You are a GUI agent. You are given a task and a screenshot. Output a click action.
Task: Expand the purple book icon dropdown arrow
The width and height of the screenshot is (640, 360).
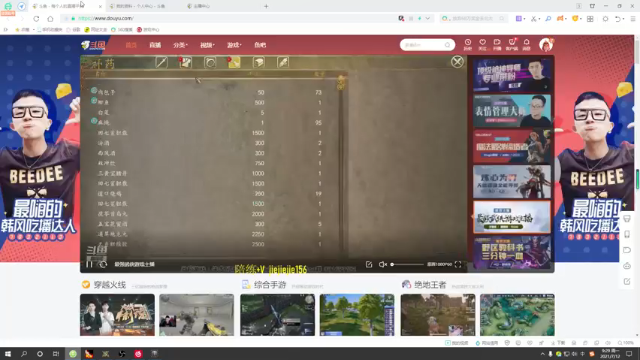pos(524,19)
